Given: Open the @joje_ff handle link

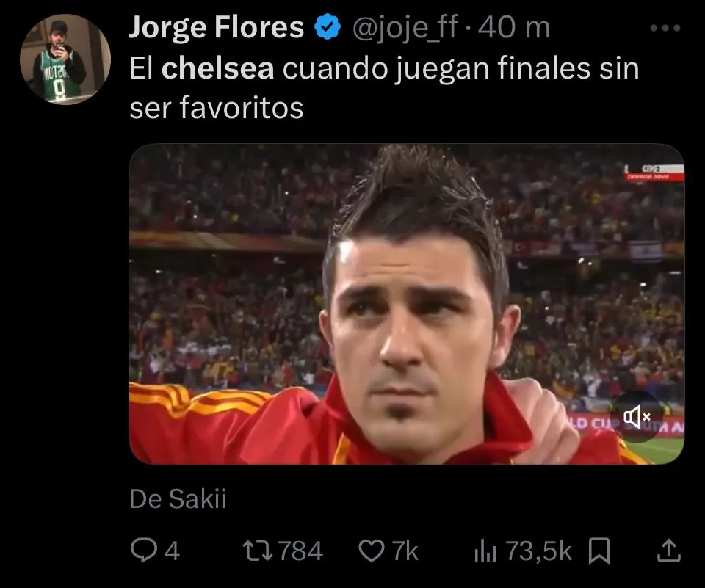Looking at the screenshot, I should (405, 27).
